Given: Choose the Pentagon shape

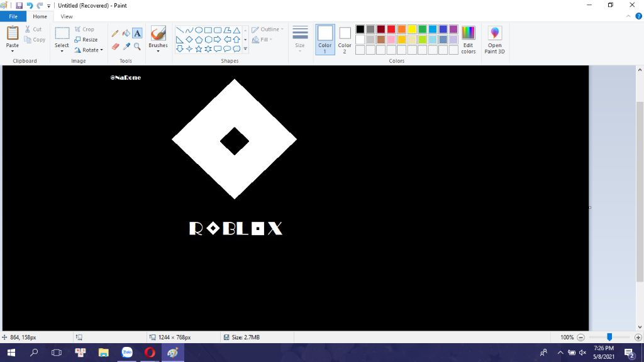Looking at the screenshot, I should click(198, 40).
